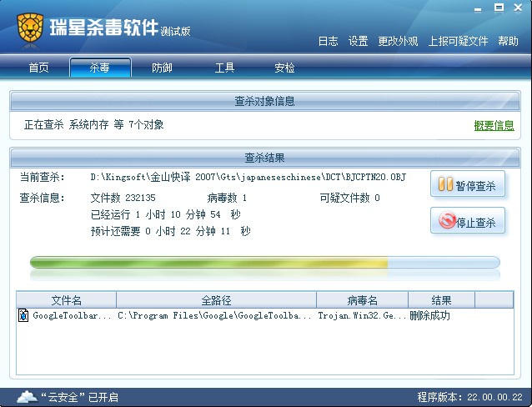Image resolution: width=532 pixels, height=407 pixels.
Task: Click the 查杀对象信息 panel header
Action: pos(264,101)
